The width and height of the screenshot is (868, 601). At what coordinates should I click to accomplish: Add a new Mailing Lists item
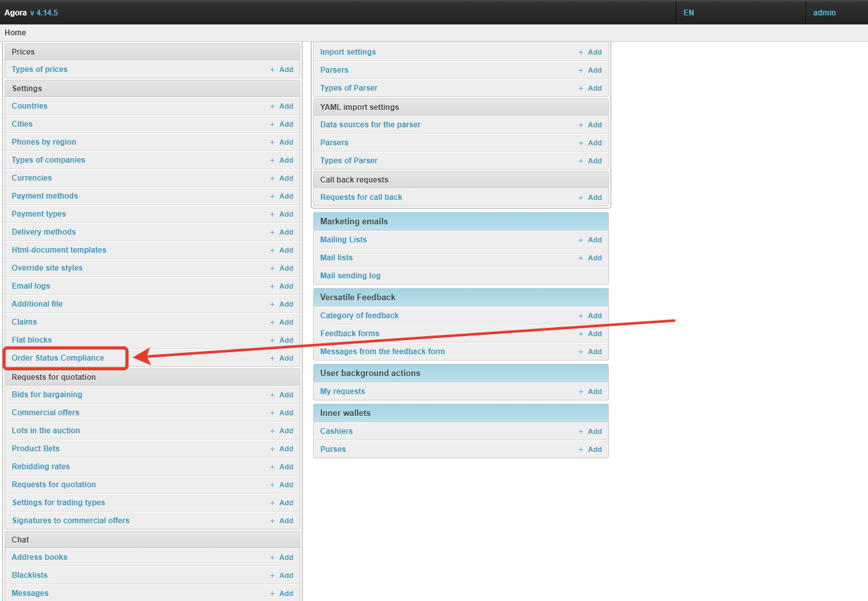pos(595,240)
